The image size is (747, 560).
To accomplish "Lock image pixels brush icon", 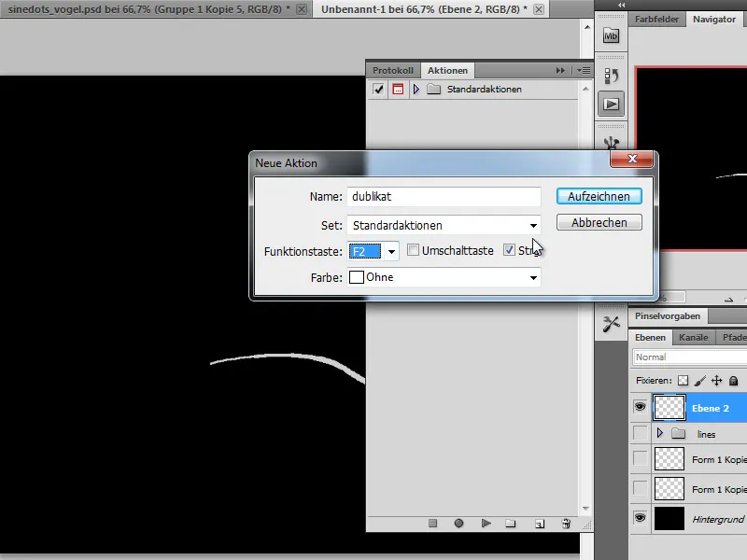I will tap(699, 381).
